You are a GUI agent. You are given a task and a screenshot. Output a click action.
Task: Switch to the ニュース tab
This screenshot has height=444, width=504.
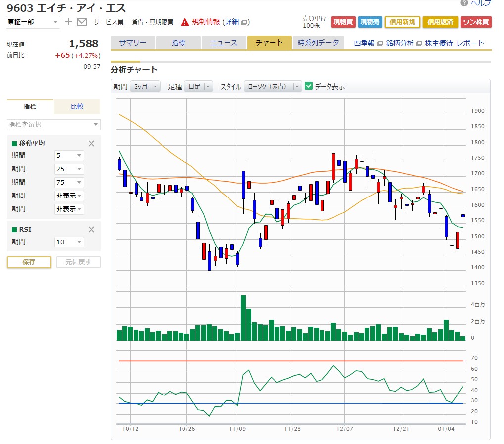point(224,43)
